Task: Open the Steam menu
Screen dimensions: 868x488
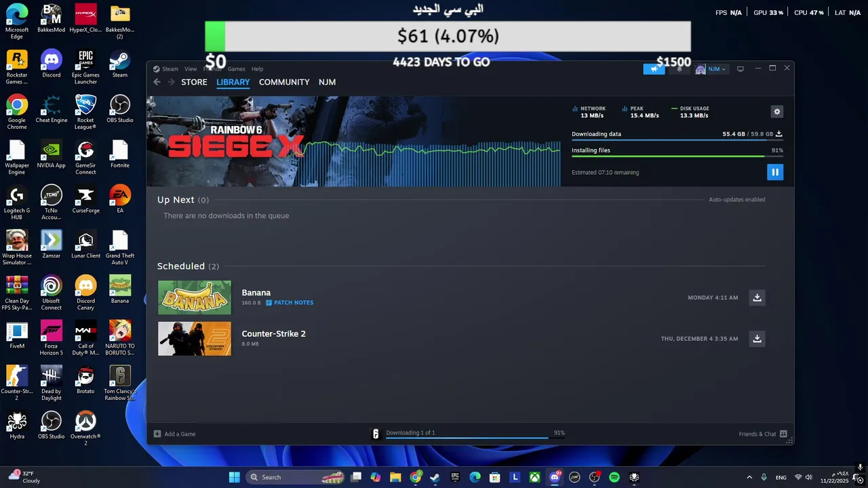Action: tap(165, 69)
